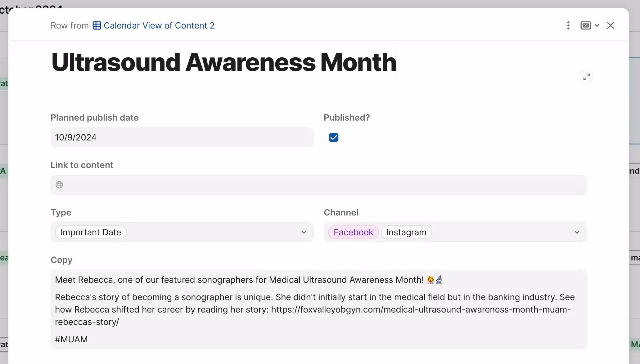This screenshot has height=364, width=640.
Task: Click the globe icon in link field
Action: coord(59,185)
